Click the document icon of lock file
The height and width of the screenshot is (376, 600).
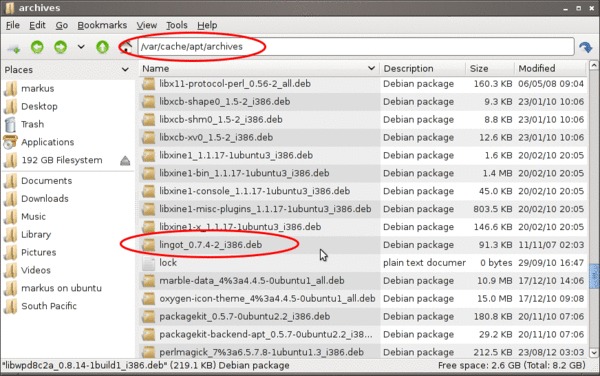[148, 263]
